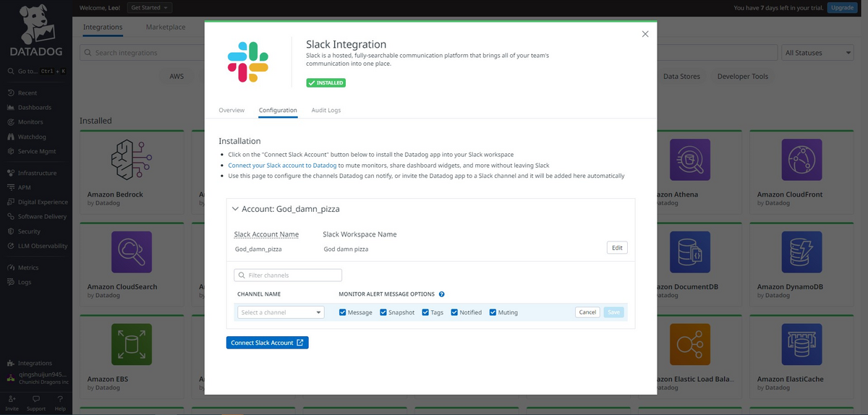
Task: Open Recent from the sidebar
Action: [27, 93]
